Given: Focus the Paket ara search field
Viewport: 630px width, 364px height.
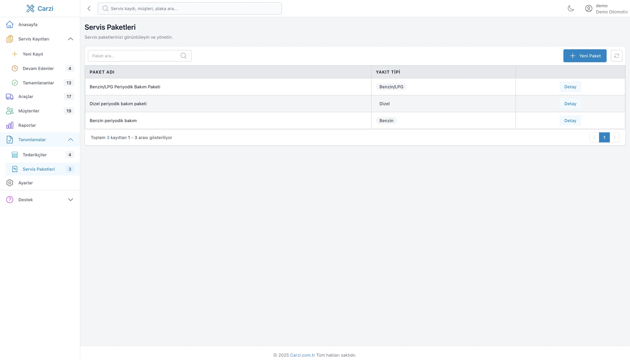Looking at the screenshot, I should pyautogui.click(x=139, y=56).
